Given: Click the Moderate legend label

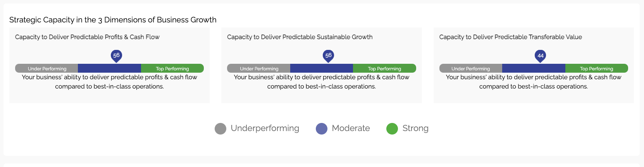Looking at the screenshot, I should (351, 128).
